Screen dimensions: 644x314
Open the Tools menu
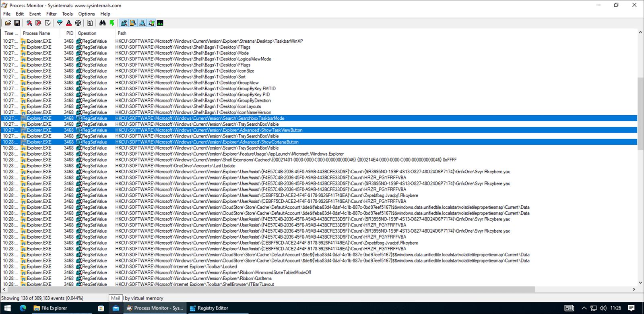(68, 14)
